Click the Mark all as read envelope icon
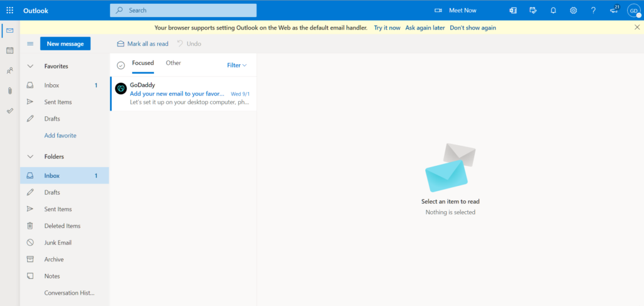This screenshot has width=644, height=306. click(121, 43)
